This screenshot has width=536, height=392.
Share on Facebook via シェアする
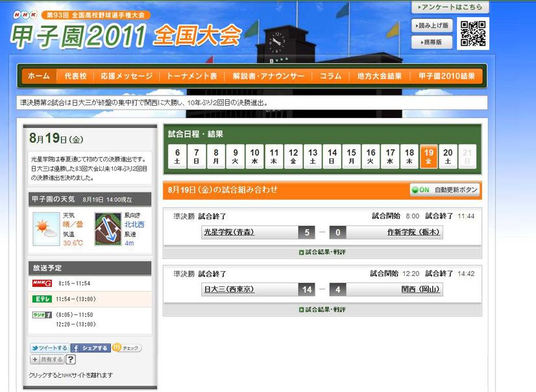click(x=91, y=348)
